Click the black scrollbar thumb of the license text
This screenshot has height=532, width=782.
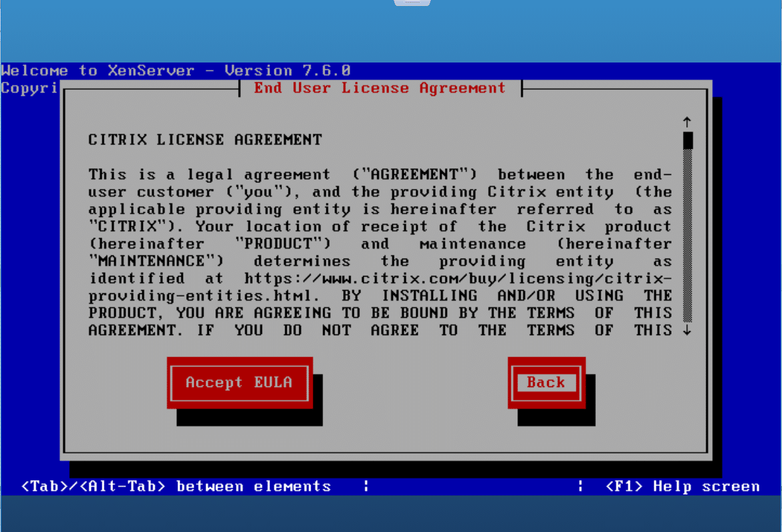pos(688,140)
